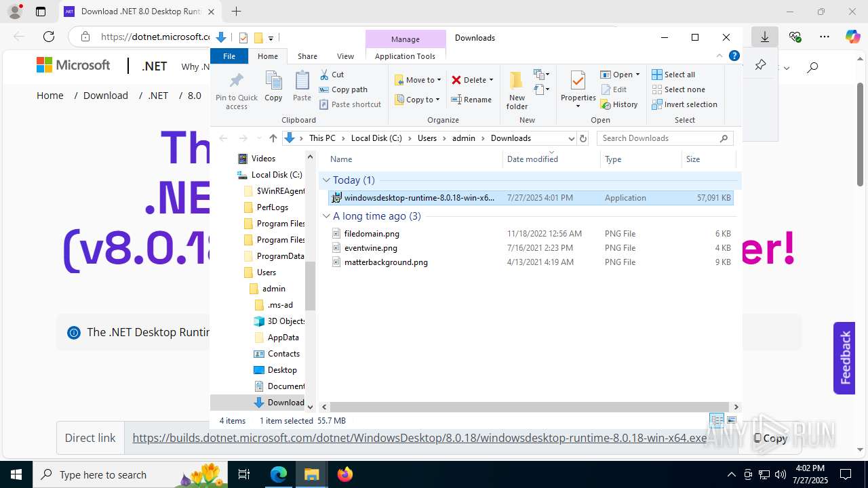The width and height of the screenshot is (868, 488).
Task: Click Copy path in ribbon
Action: 343,89
